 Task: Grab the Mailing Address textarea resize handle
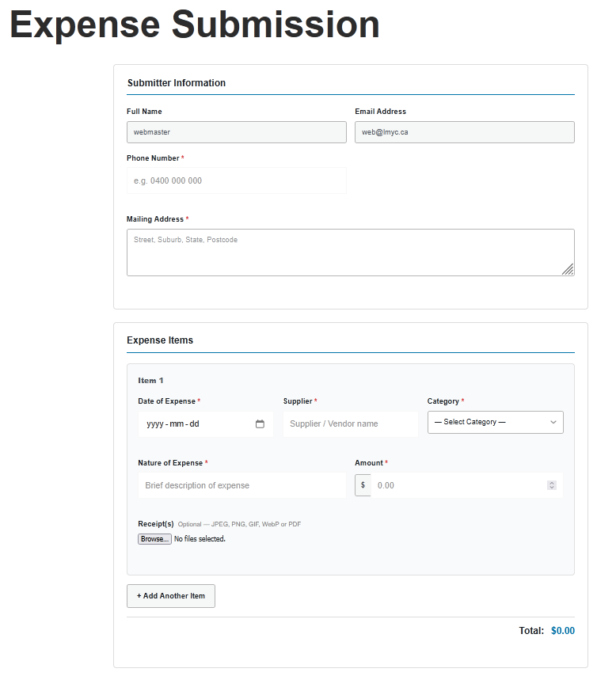568,270
